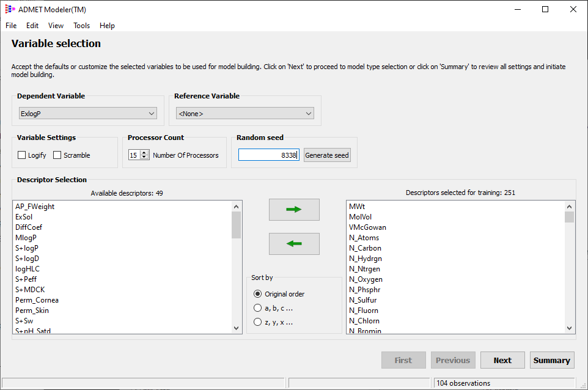
Task: Select ExSol in available descriptors
Action: pos(24,217)
